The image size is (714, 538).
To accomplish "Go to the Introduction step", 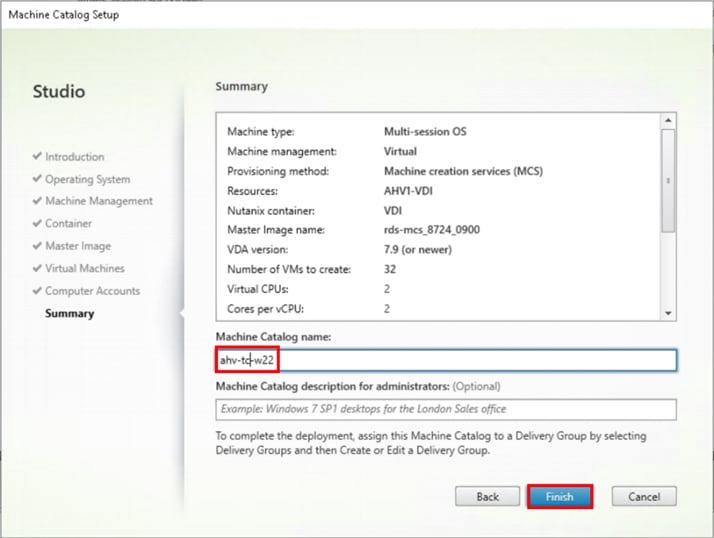I will 75,156.
